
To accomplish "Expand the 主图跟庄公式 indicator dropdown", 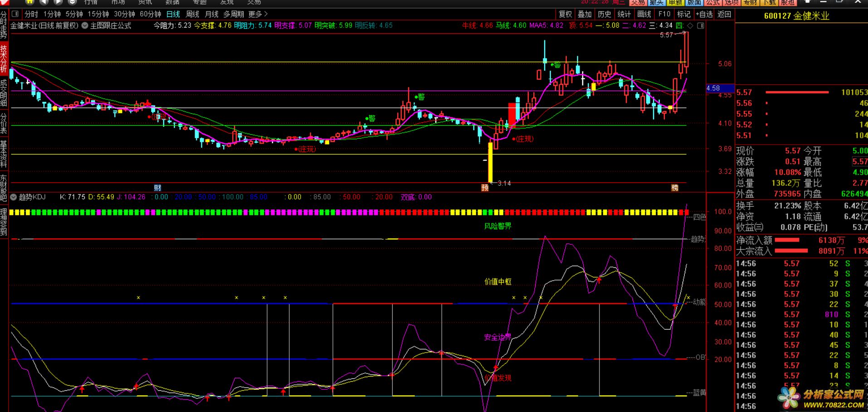I will click(x=85, y=26).
